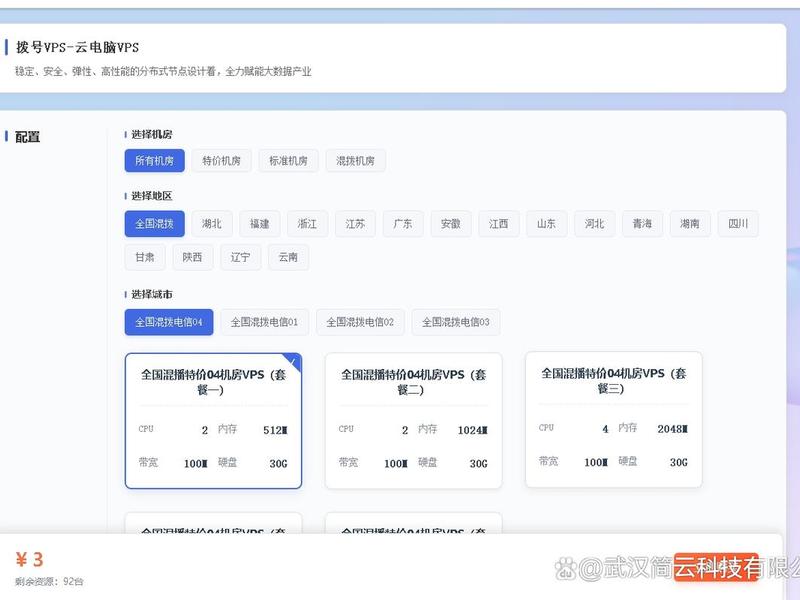
Task: Pick the 标准机房 option
Action: pyautogui.click(x=288, y=161)
